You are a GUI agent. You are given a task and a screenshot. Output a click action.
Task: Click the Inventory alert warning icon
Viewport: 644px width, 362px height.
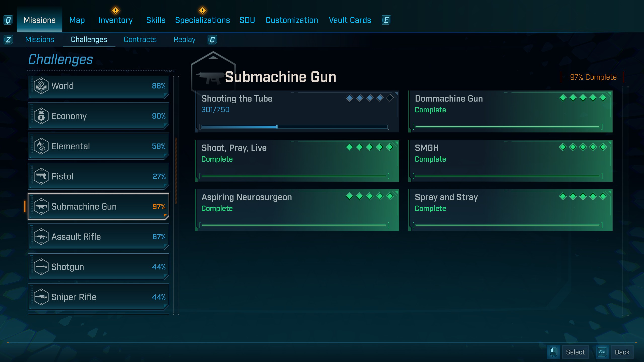[x=115, y=11]
